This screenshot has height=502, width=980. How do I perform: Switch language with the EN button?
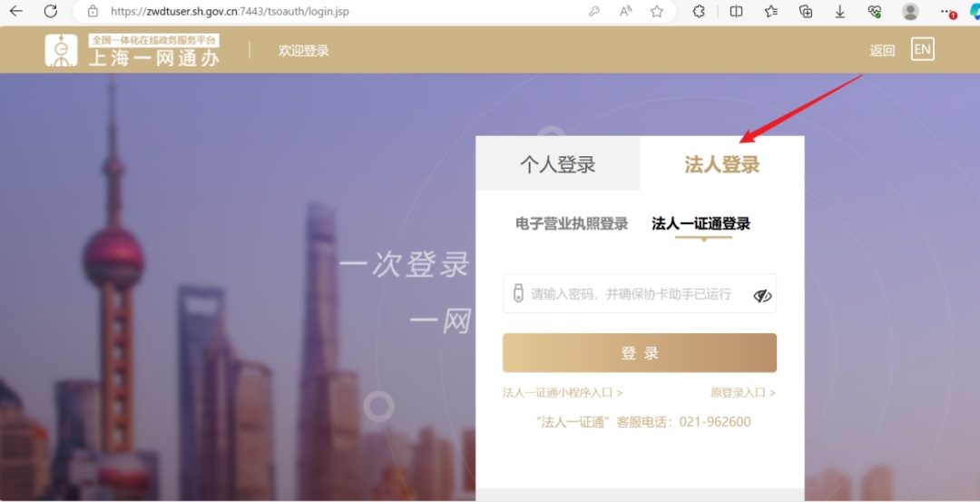[922, 49]
